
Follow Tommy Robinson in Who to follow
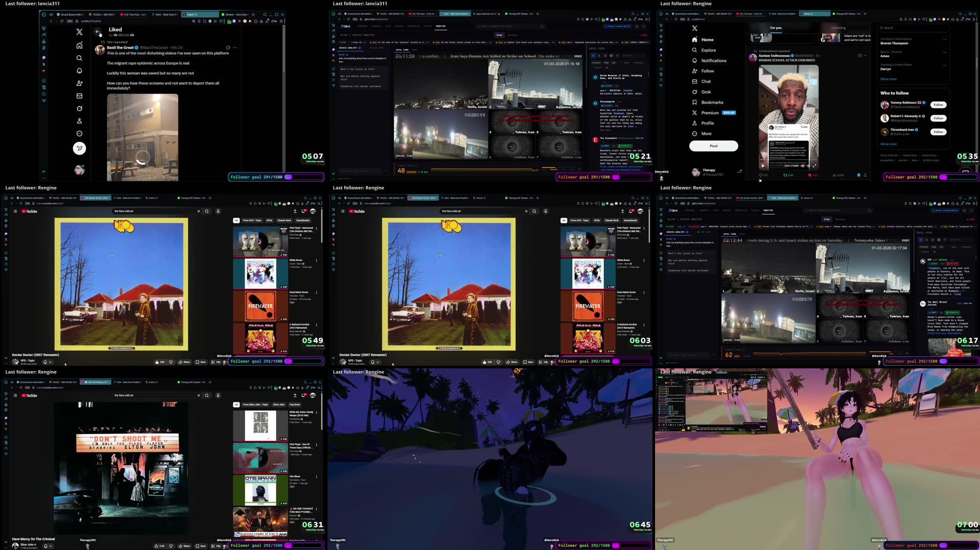938,104
